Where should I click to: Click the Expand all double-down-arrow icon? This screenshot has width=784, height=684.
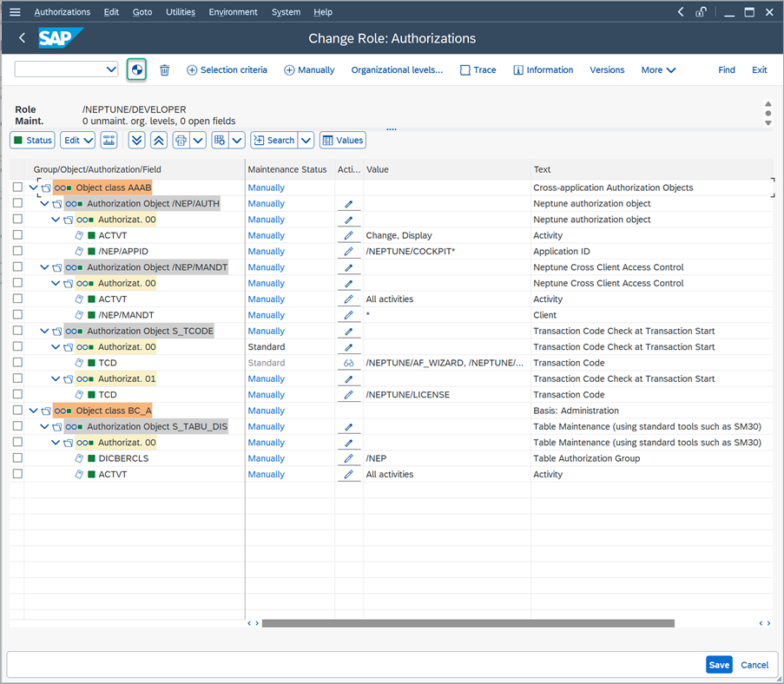138,140
